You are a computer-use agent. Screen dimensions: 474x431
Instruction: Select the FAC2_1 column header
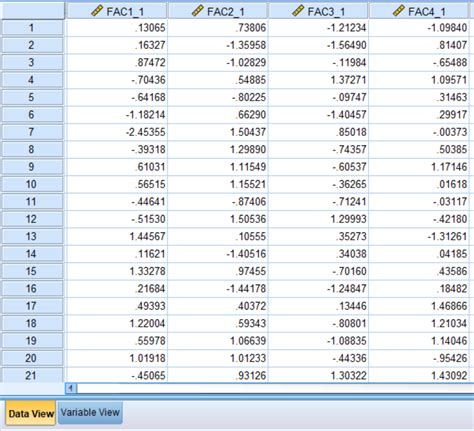click(x=218, y=12)
